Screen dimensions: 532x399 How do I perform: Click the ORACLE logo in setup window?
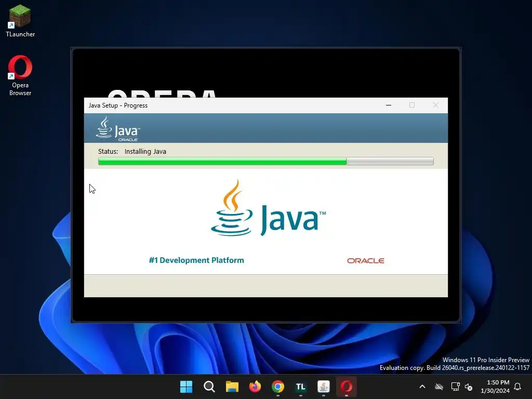[x=365, y=261]
